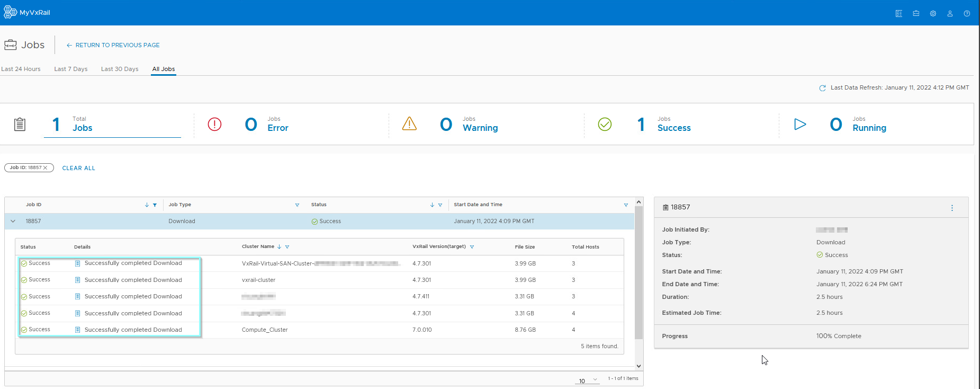Image resolution: width=980 pixels, height=389 pixels.
Task: Click the green Success checkmark tile icon
Action: coord(605,124)
